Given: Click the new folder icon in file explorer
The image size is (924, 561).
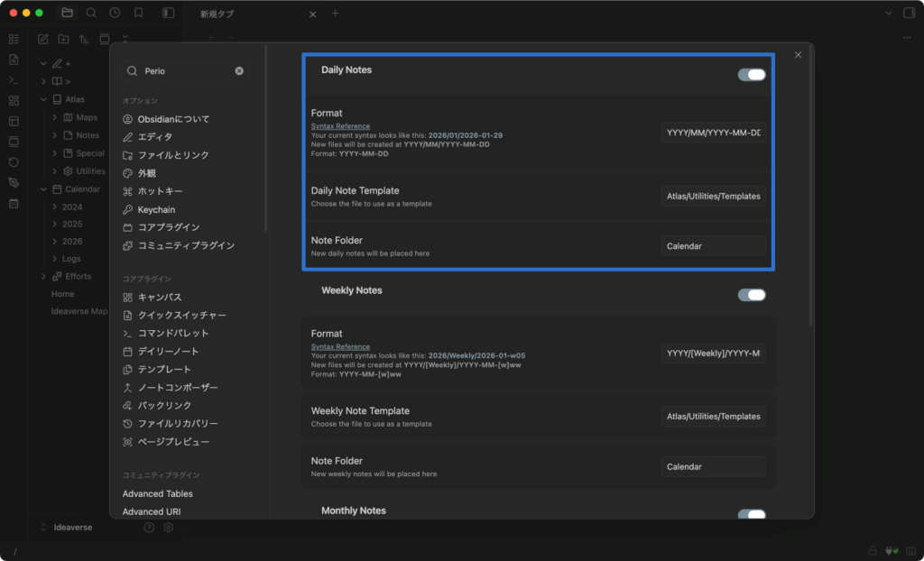Looking at the screenshot, I should click(x=63, y=39).
